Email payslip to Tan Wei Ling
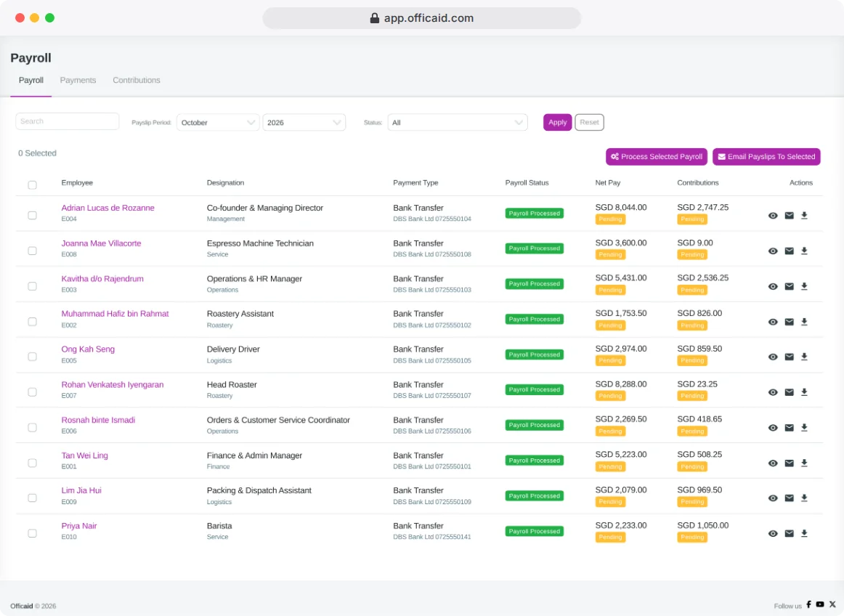844x616 pixels. (x=789, y=463)
